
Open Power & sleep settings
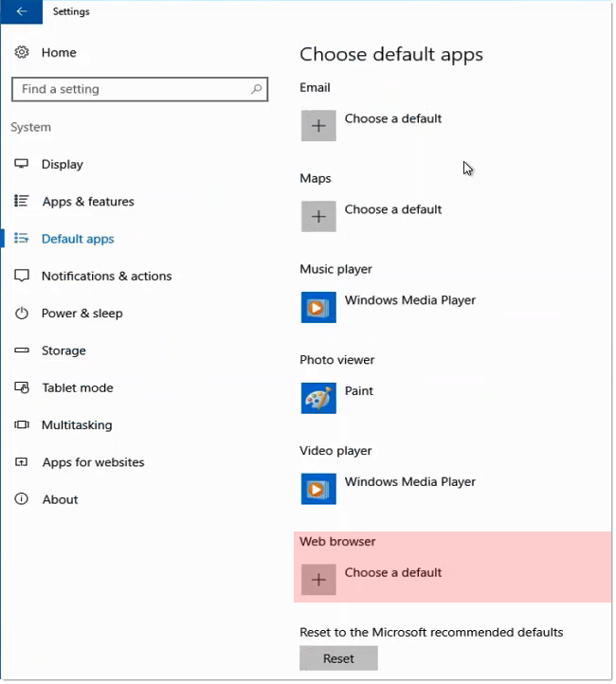point(82,314)
